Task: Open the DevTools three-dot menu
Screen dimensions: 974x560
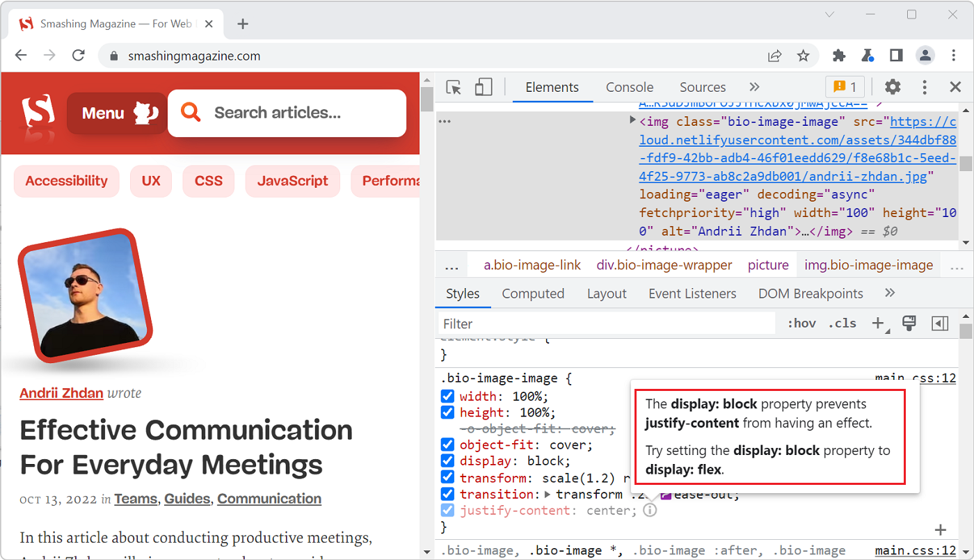Action: coord(923,87)
